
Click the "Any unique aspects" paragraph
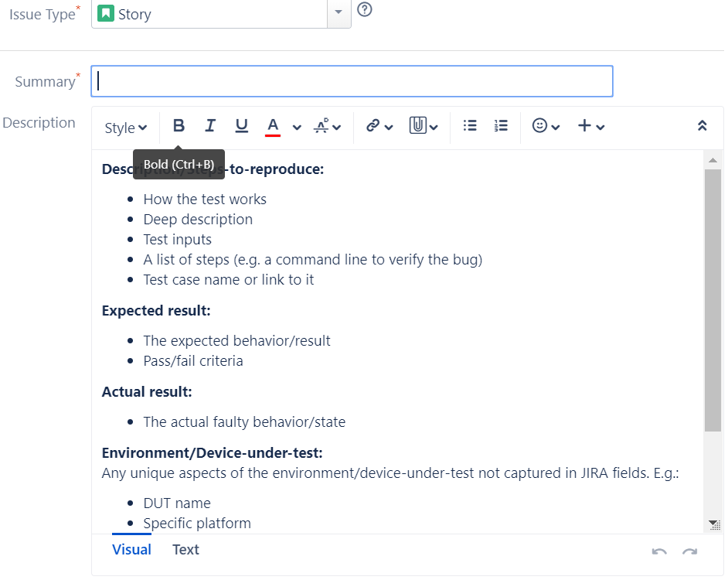390,473
